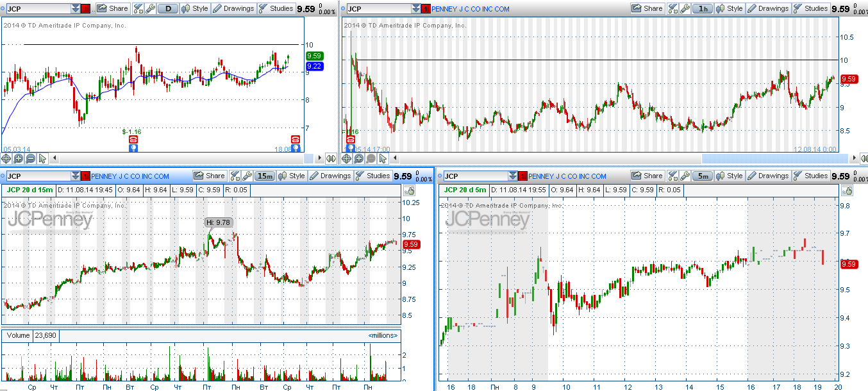Open chart settings wrench on the 1h chart

[x=685, y=9]
